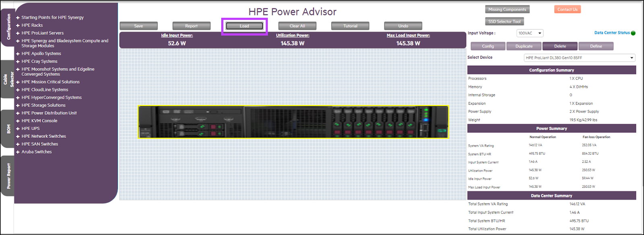Image resolution: width=644 pixels, height=235 pixels.
Task: Click the 'Total System VA Rating' row label
Action: pyautogui.click(x=488, y=204)
